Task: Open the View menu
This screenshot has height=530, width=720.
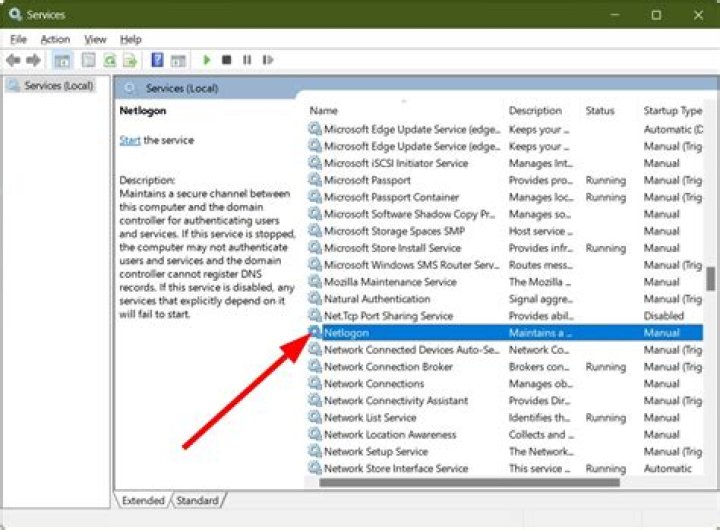Action: point(95,39)
